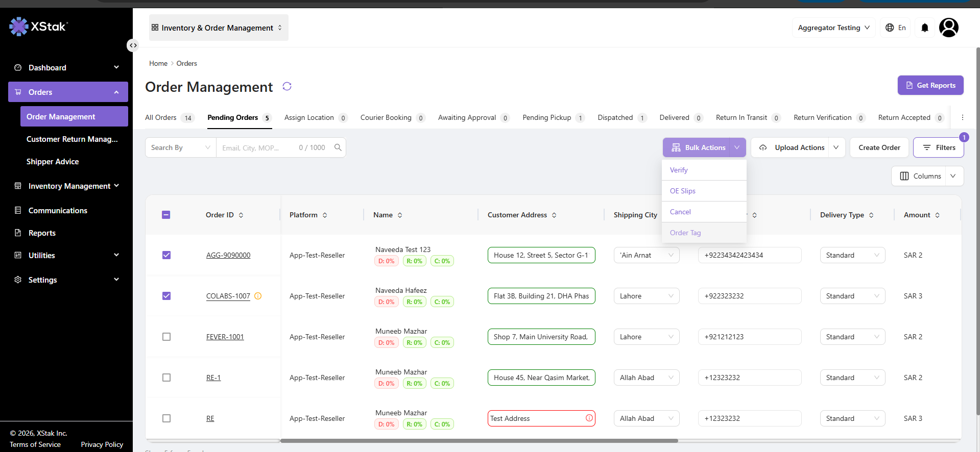Click the search magnifier icon

(x=338, y=147)
